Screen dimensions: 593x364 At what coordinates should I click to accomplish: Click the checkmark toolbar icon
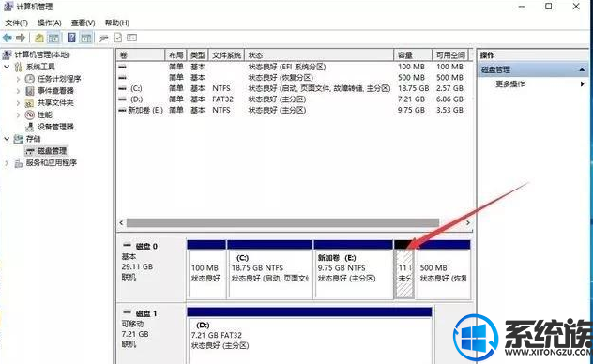pyautogui.click(x=118, y=38)
